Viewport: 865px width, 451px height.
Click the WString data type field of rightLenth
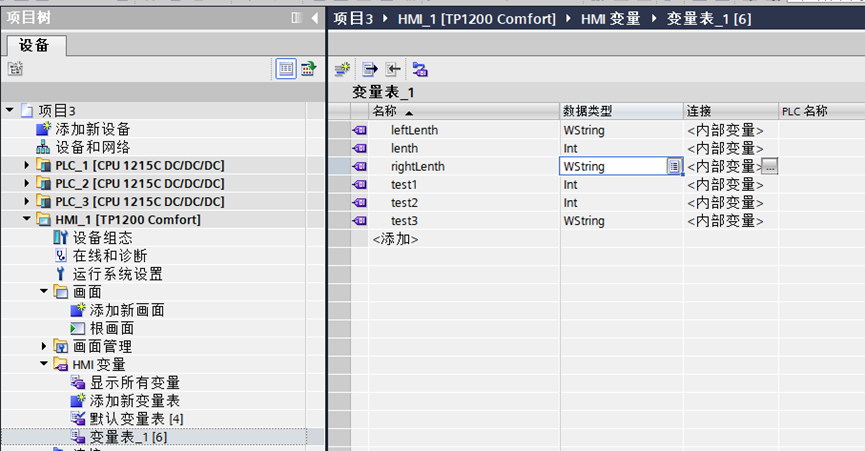[613, 167]
